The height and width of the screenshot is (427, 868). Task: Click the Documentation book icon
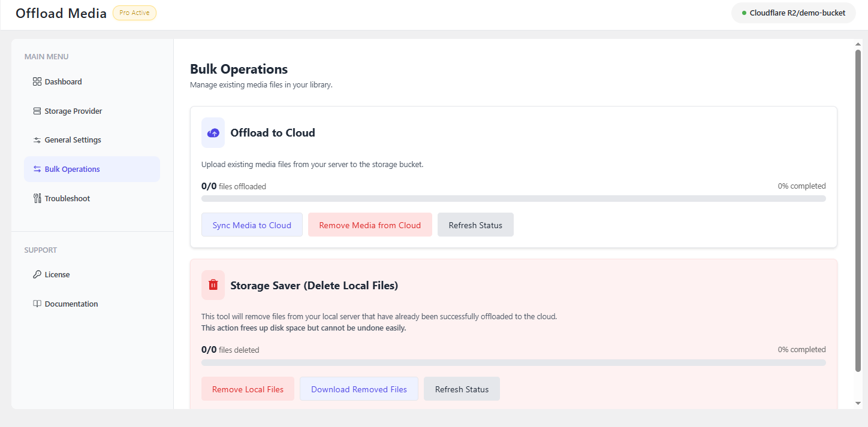pyautogui.click(x=37, y=304)
